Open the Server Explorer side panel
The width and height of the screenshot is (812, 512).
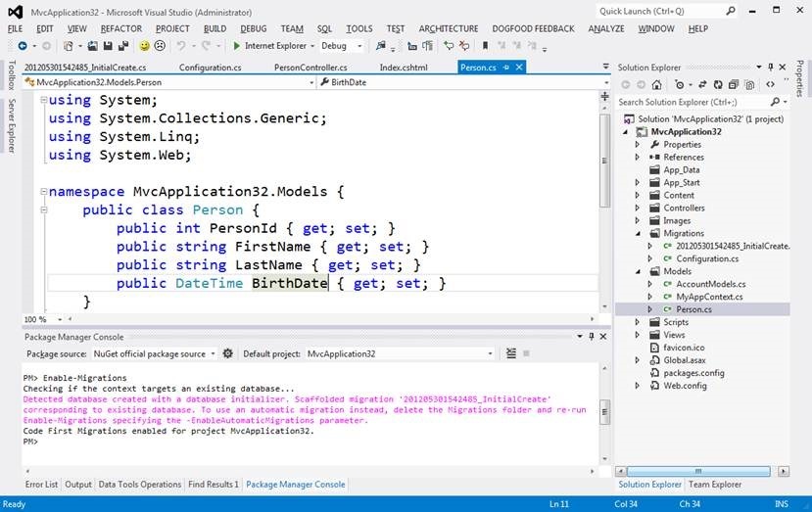pos(12,126)
